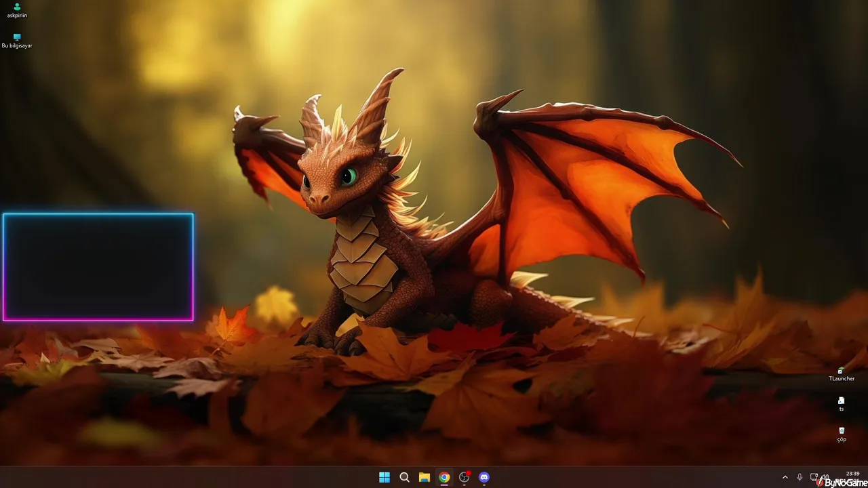The width and height of the screenshot is (868, 488).
Task: Open Discord from taskbar
Action: point(484,477)
